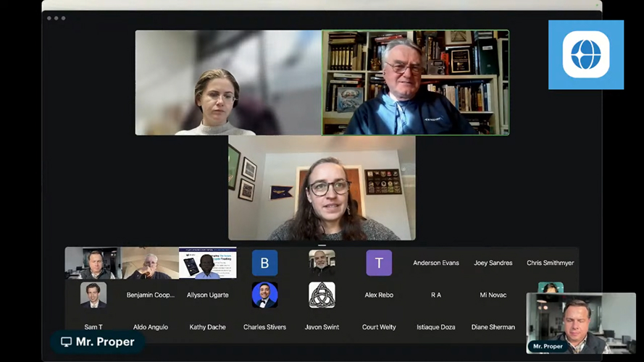Screen dimensions: 644x362
Task: Select the Diane Sherman participant tile
Action: 493,327
